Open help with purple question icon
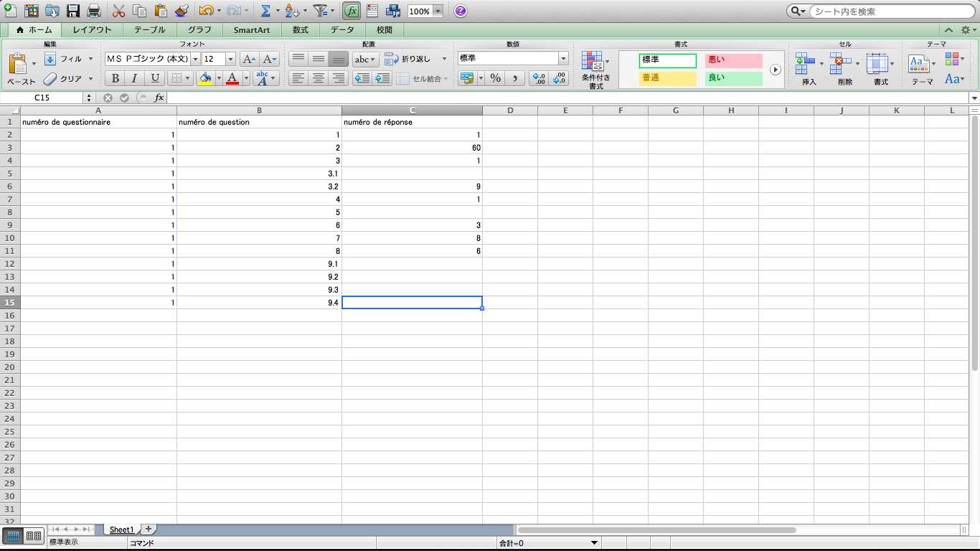The width and height of the screenshot is (980, 551). click(461, 11)
